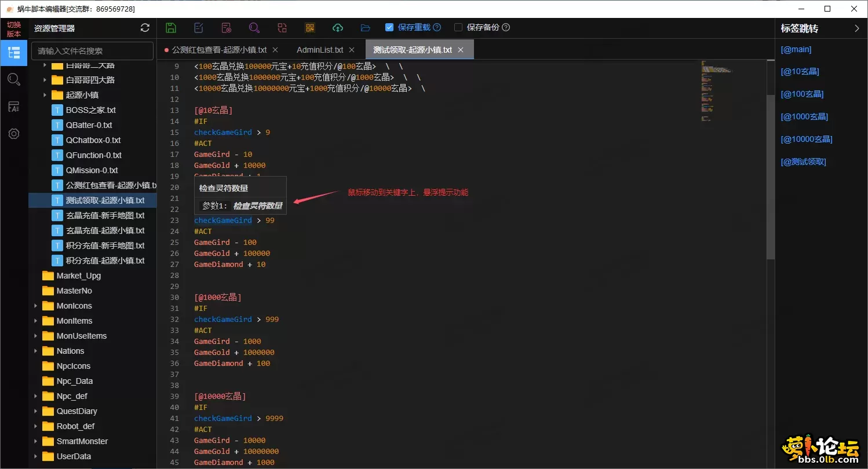Image resolution: width=868 pixels, height=469 pixels.
Task: Click the green save file icon
Action: tap(171, 28)
